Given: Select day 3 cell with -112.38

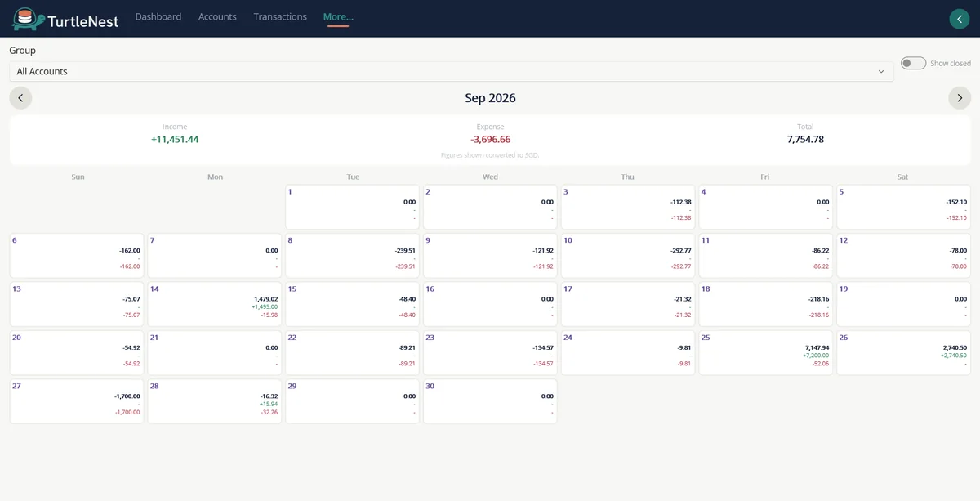Looking at the screenshot, I should pyautogui.click(x=627, y=207).
